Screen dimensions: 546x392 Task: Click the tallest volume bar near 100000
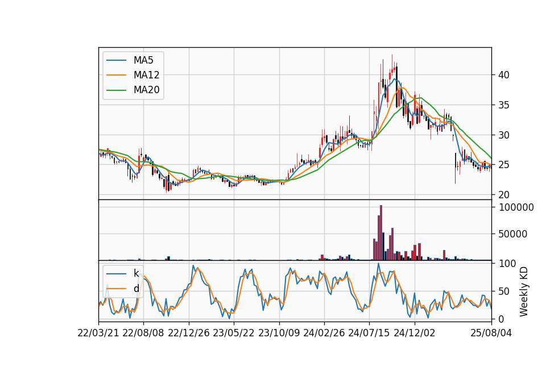pos(381,233)
